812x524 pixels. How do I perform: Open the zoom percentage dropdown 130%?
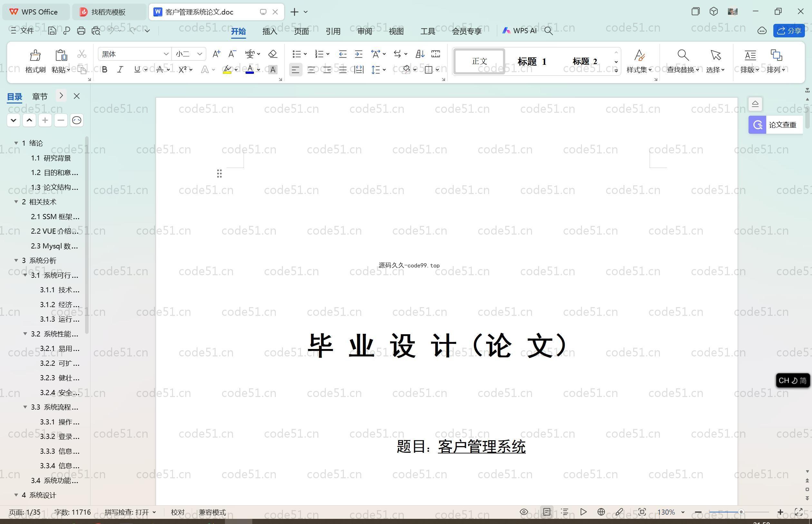coord(683,512)
